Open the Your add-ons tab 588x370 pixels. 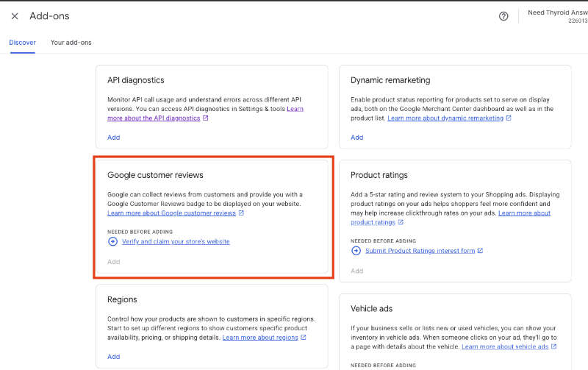(71, 43)
